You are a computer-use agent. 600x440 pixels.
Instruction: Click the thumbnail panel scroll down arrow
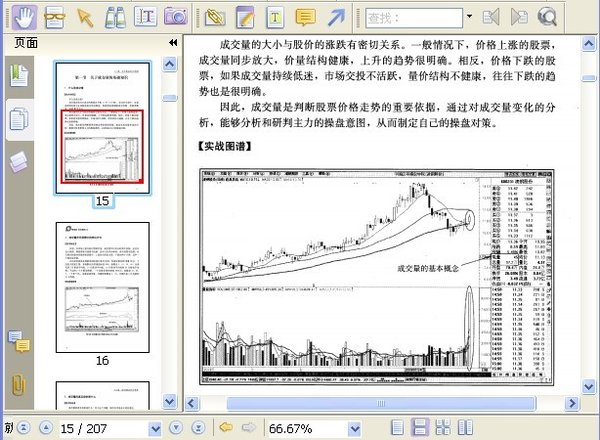pos(170,401)
